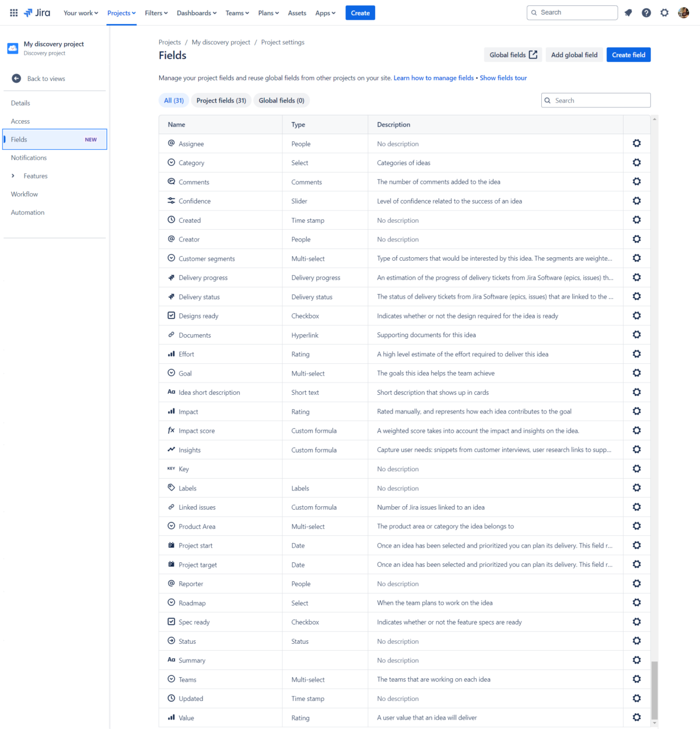Open the Filters dropdown menu
The image size is (700, 729).
coord(156,12)
